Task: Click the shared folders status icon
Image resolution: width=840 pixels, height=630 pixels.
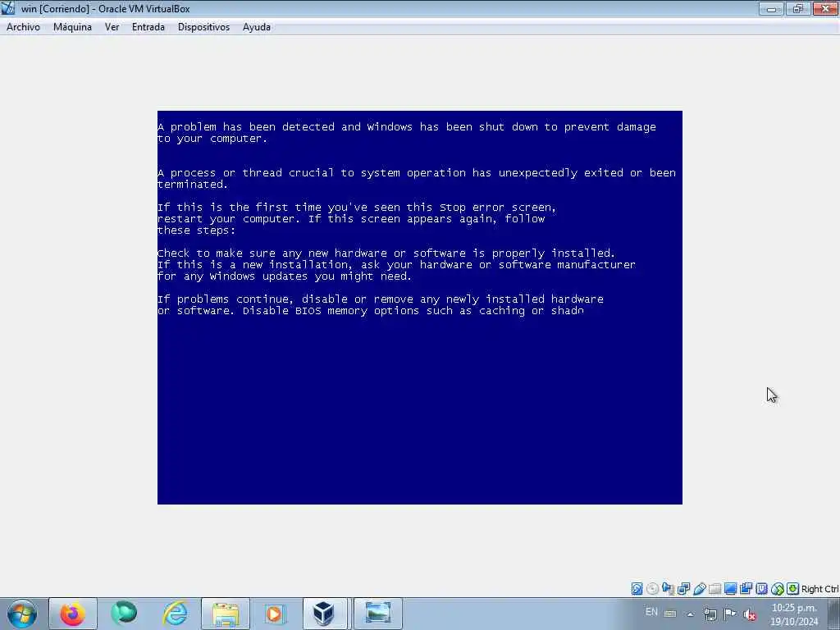Action: 714,589
